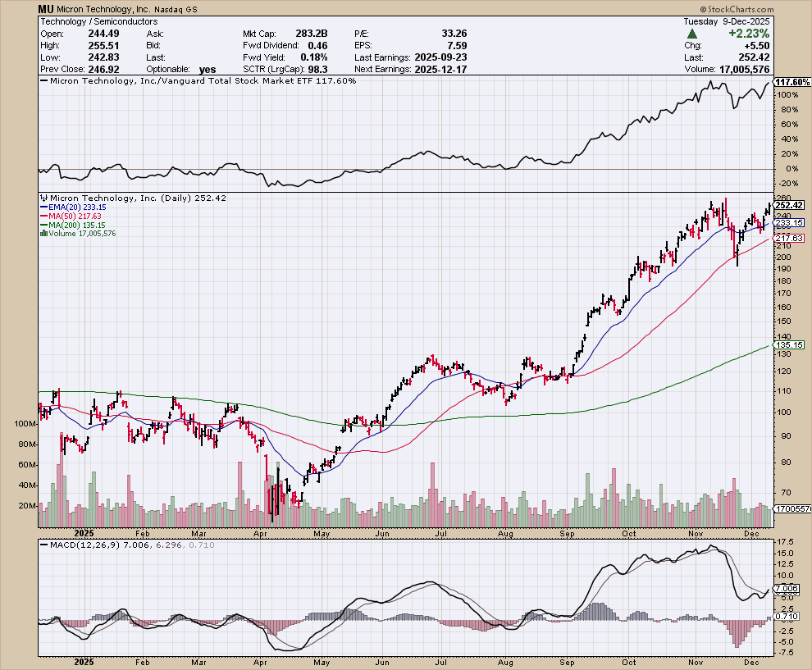Click the green MA(200) legend line marker
812x670 pixels.
tap(43, 226)
